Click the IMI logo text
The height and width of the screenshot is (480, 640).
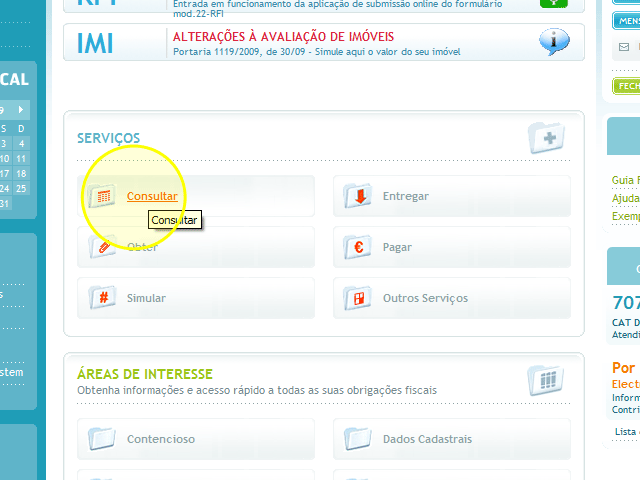tap(95, 43)
